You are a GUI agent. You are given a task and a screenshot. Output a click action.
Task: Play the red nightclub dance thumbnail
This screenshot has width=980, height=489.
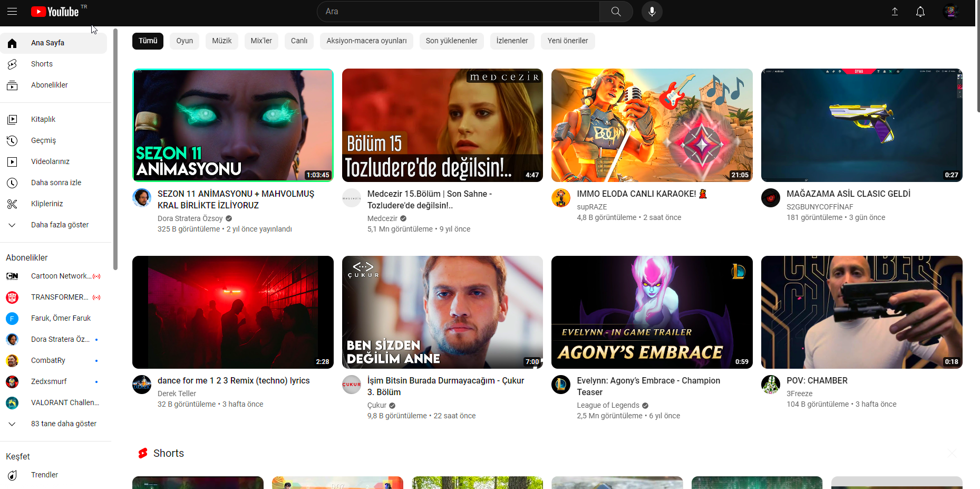(233, 312)
